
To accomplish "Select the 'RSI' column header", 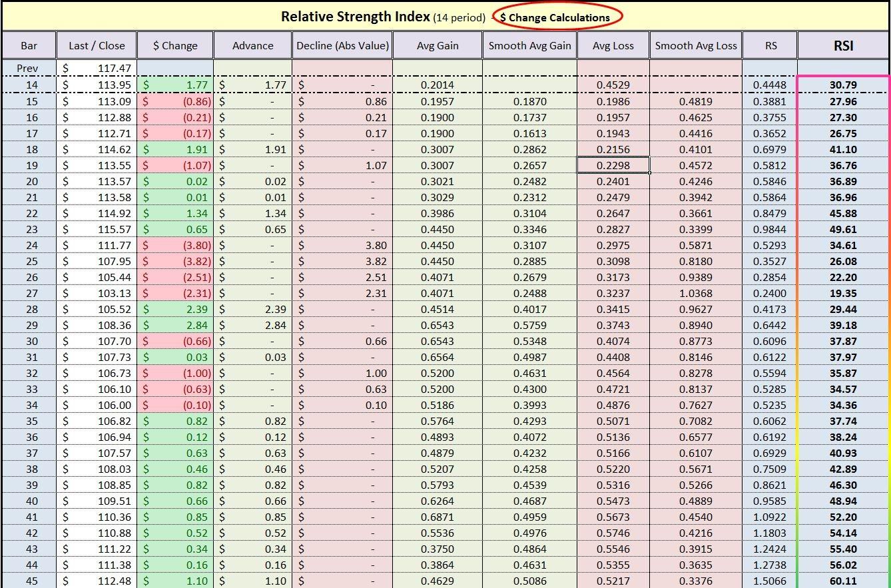I will click(843, 44).
